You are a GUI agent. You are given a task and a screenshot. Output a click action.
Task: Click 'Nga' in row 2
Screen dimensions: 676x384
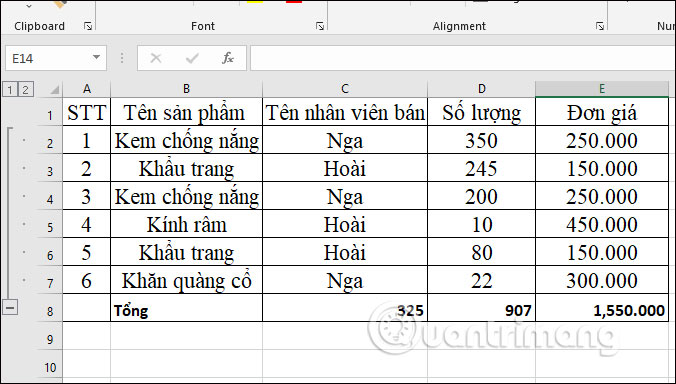(345, 140)
